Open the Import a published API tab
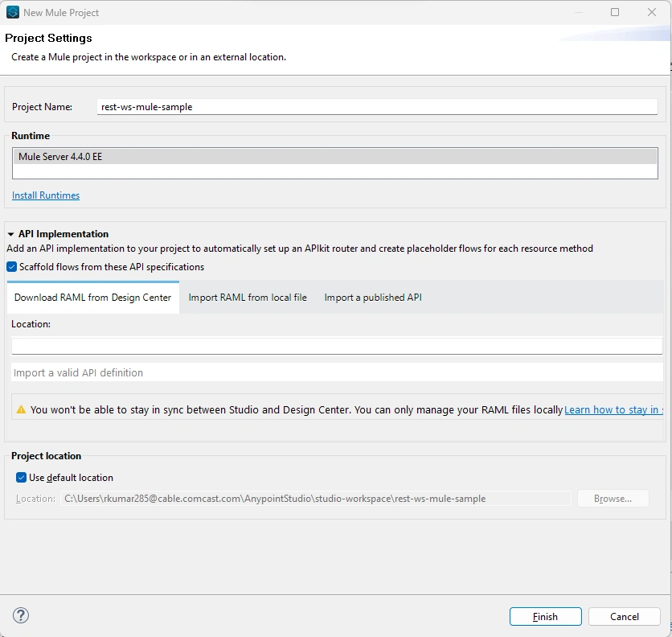 pyautogui.click(x=373, y=298)
